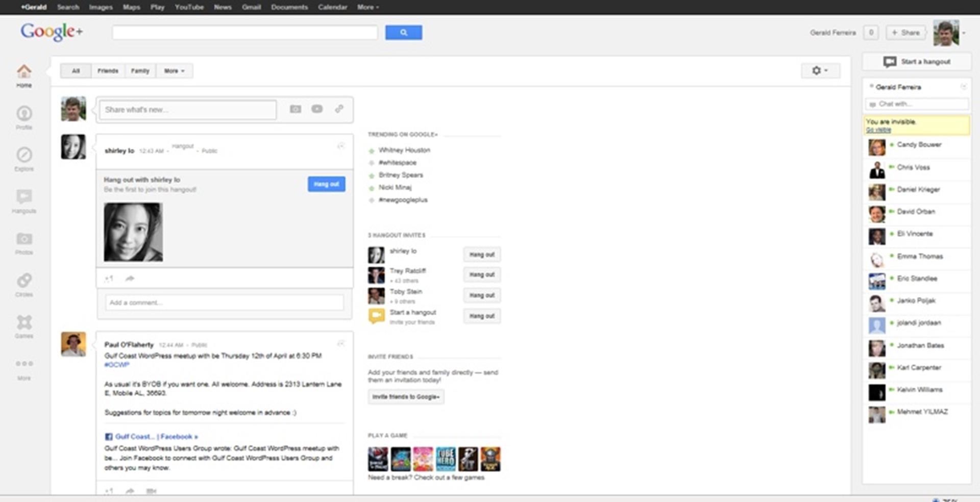Click +1 on shirley lo's post
The height and width of the screenshot is (502, 980).
108,279
